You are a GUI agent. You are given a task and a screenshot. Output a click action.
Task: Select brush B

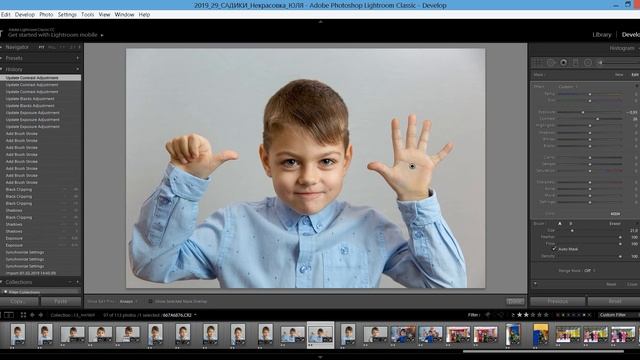[571, 223]
